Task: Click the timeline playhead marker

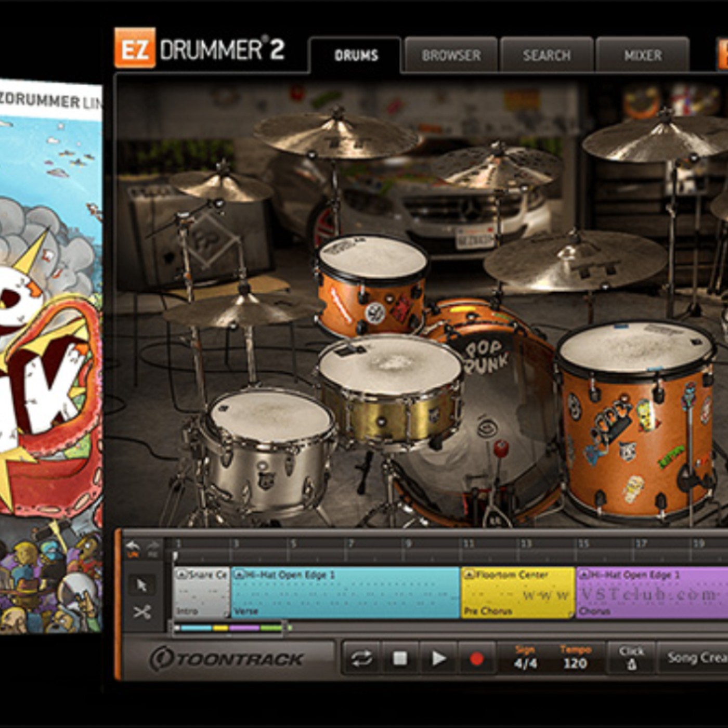Action: [176, 557]
